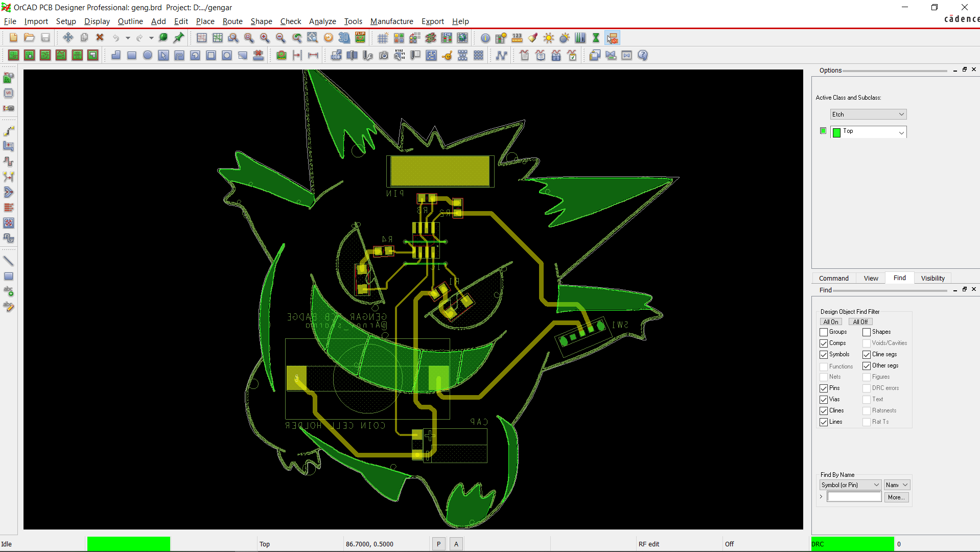The width and height of the screenshot is (980, 552).
Task: Click the Measure ruler 123 icon
Action: (x=518, y=38)
